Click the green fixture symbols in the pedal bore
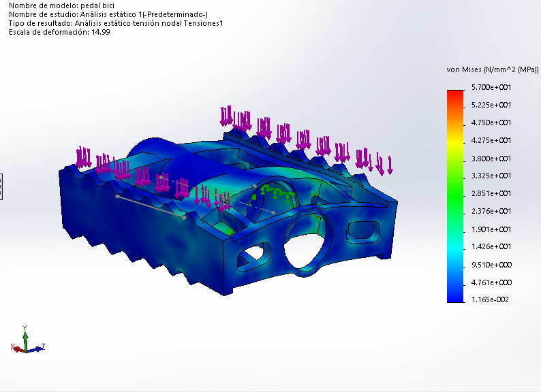The height and width of the screenshot is (392, 541). 273,193
